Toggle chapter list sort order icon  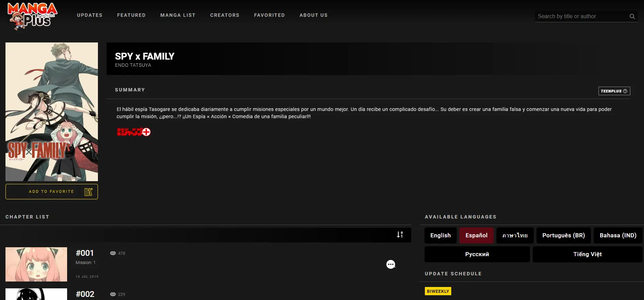click(x=400, y=235)
